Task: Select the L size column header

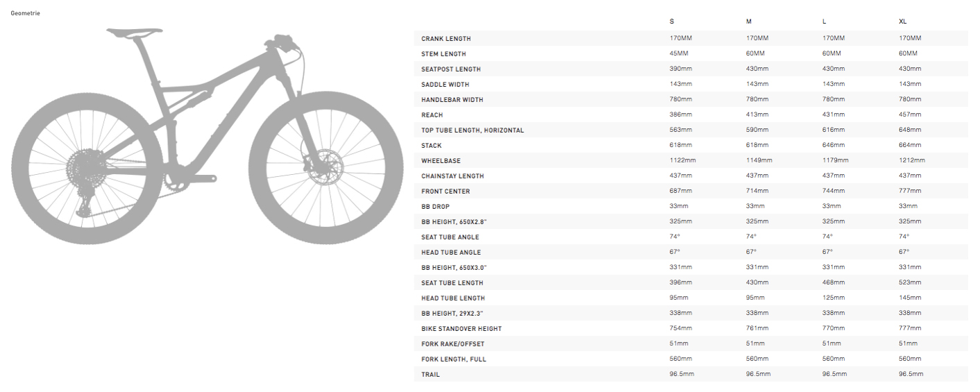Action: [x=825, y=22]
